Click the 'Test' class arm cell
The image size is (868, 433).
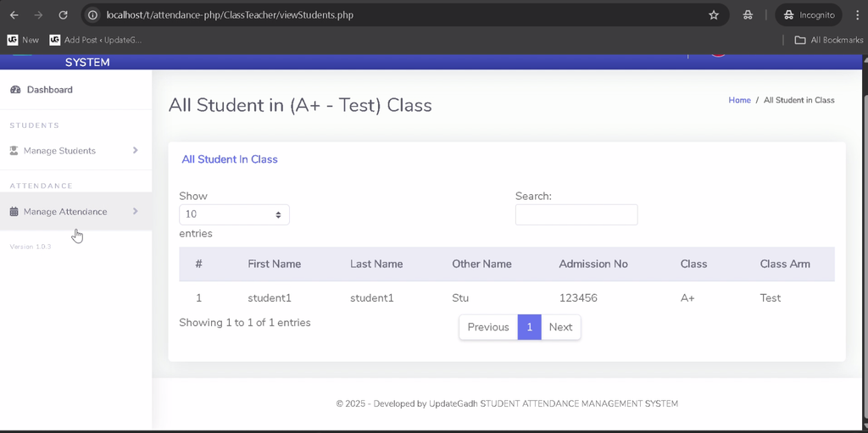770,298
